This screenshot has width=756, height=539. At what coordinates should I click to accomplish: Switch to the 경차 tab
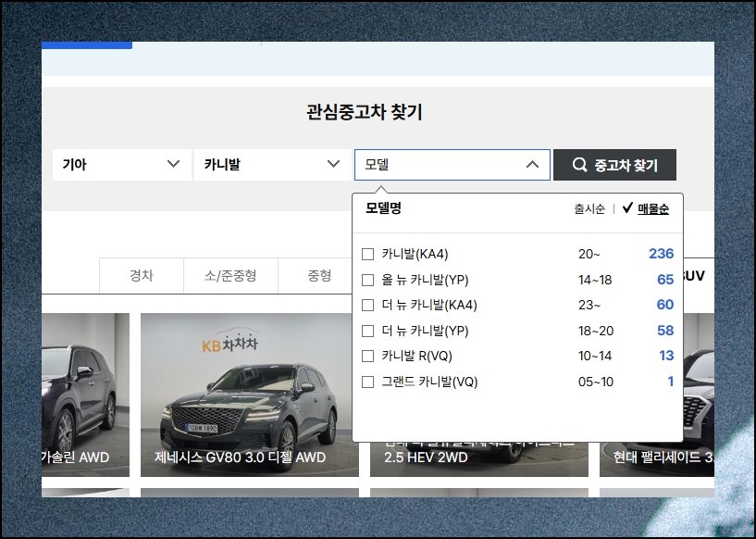tap(142, 276)
